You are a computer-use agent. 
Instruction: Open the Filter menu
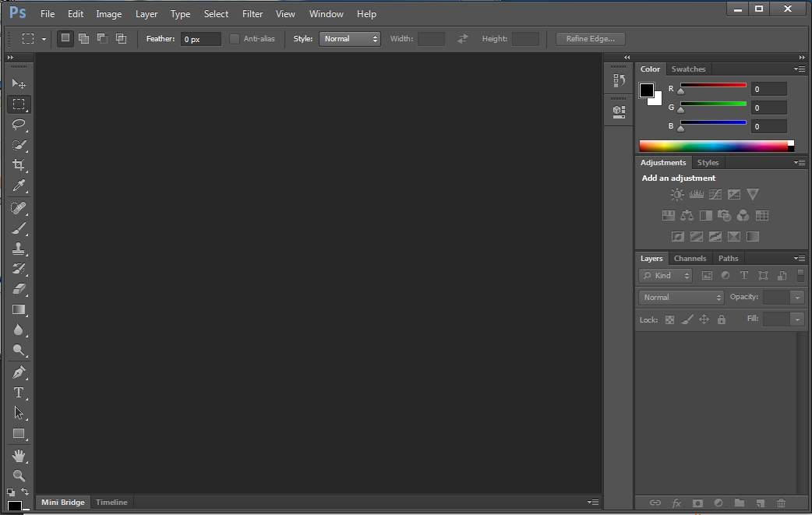(x=252, y=14)
